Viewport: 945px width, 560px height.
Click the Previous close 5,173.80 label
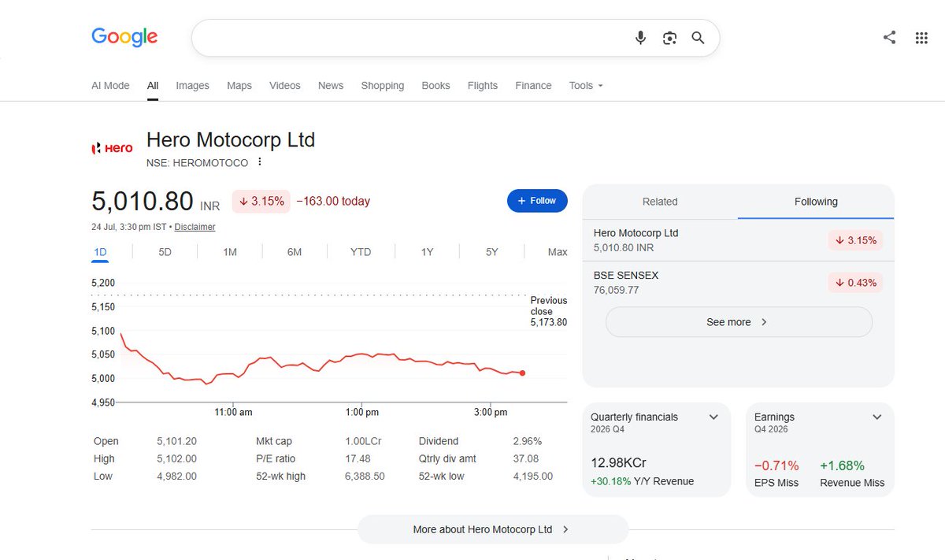(548, 311)
